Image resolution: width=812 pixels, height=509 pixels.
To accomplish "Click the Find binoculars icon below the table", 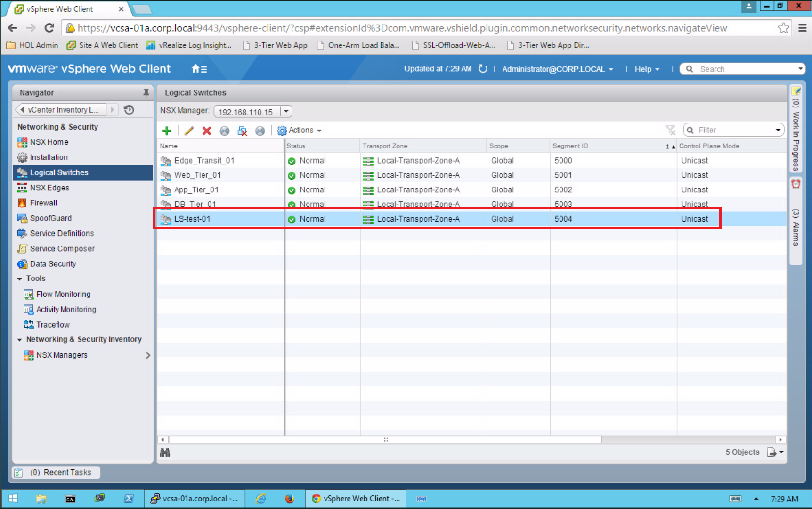I will pos(165,452).
